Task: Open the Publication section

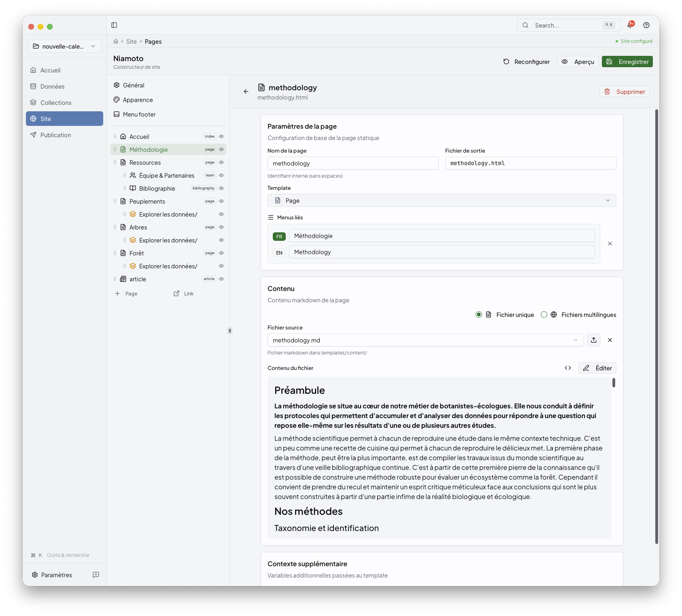Action: [x=55, y=135]
